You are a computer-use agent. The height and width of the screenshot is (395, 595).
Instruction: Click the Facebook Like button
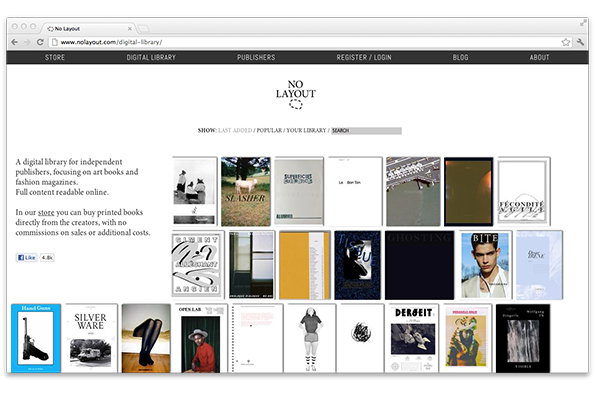point(27,258)
